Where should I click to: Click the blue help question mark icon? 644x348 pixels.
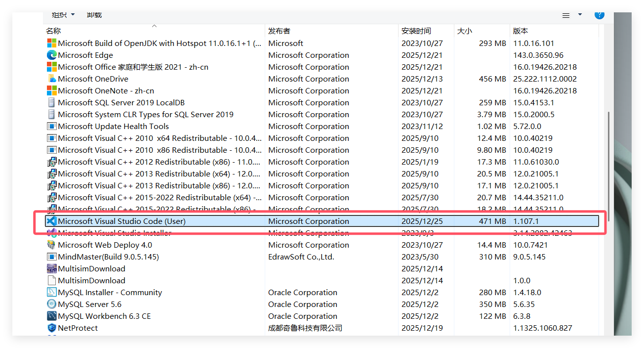[599, 15]
